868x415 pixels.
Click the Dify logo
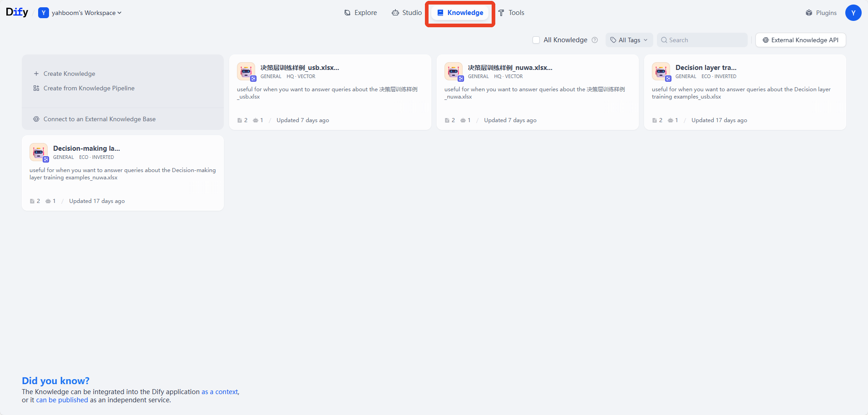[x=17, y=12]
